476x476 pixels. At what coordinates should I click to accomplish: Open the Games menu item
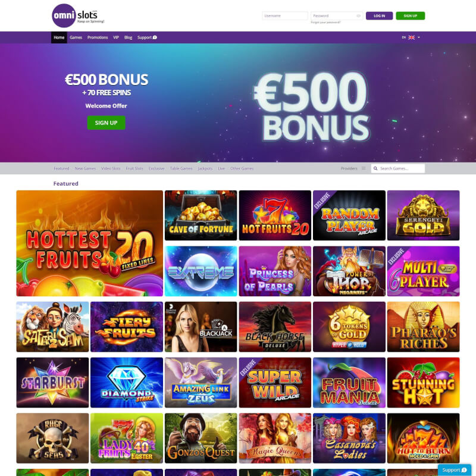(x=76, y=37)
